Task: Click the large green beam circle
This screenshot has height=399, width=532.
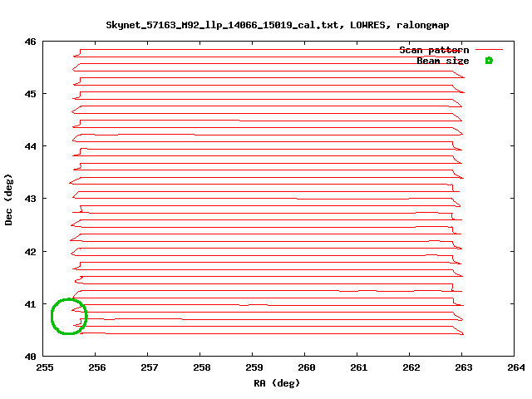Action: click(69, 316)
